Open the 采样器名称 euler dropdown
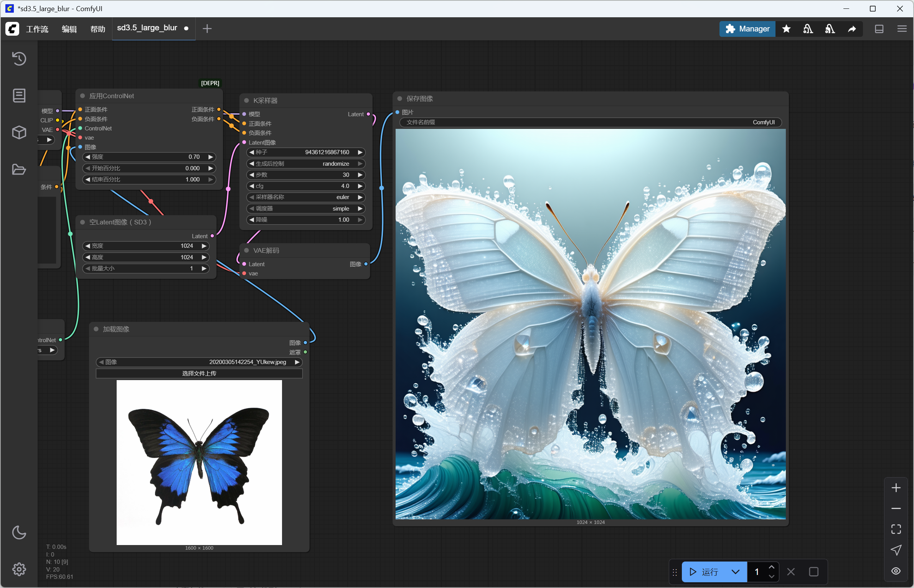The width and height of the screenshot is (914, 588). [306, 197]
